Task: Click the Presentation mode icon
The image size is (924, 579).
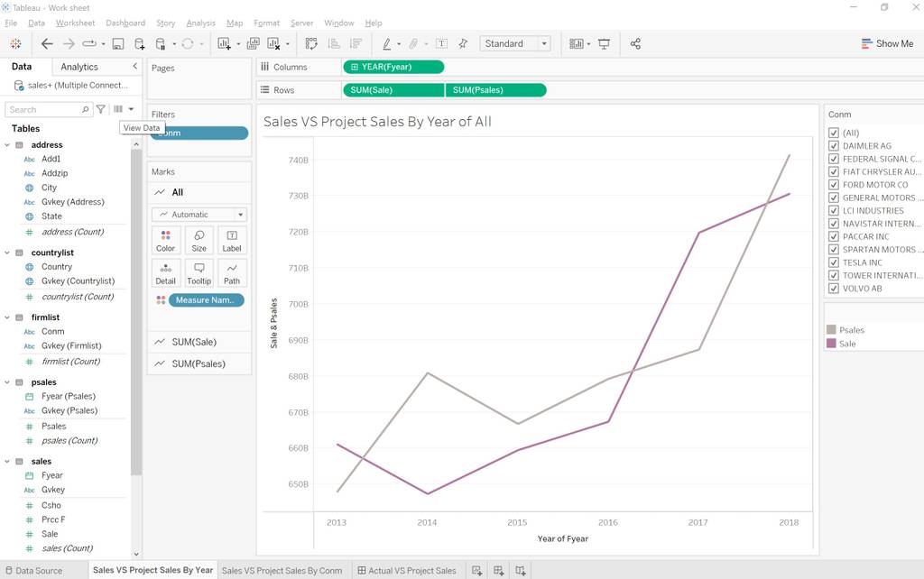Action: pos(604,43)
